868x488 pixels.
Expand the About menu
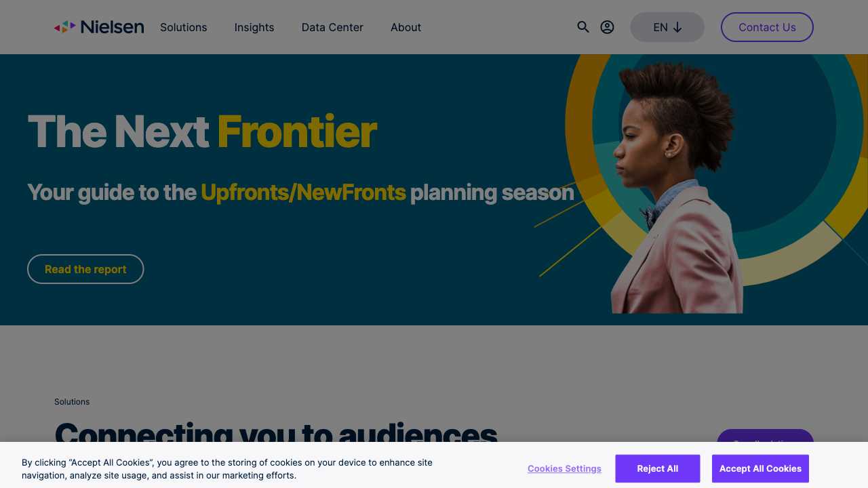pyautogui.click(x=406, y=27)
